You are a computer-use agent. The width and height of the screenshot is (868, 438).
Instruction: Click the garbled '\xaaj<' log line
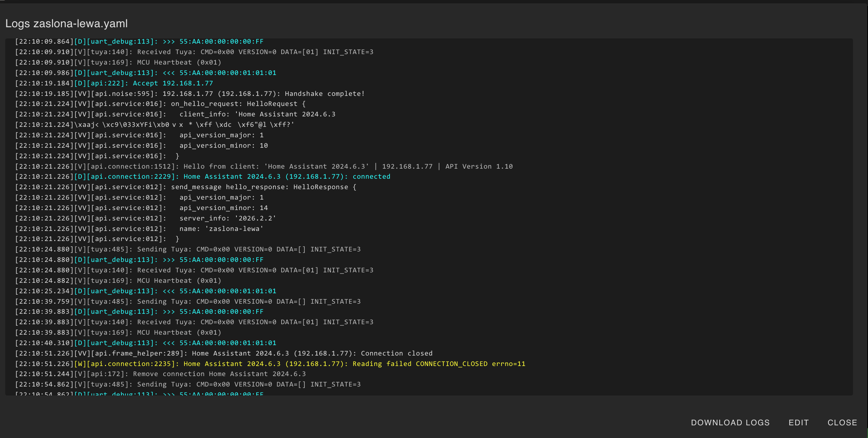(x=154, y=125)
